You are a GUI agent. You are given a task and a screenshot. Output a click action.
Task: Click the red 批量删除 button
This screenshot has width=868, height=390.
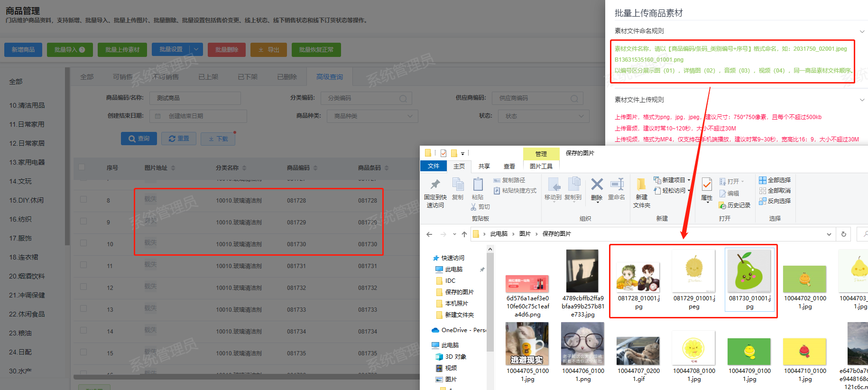pyautogui.click(x=227, y=50)
